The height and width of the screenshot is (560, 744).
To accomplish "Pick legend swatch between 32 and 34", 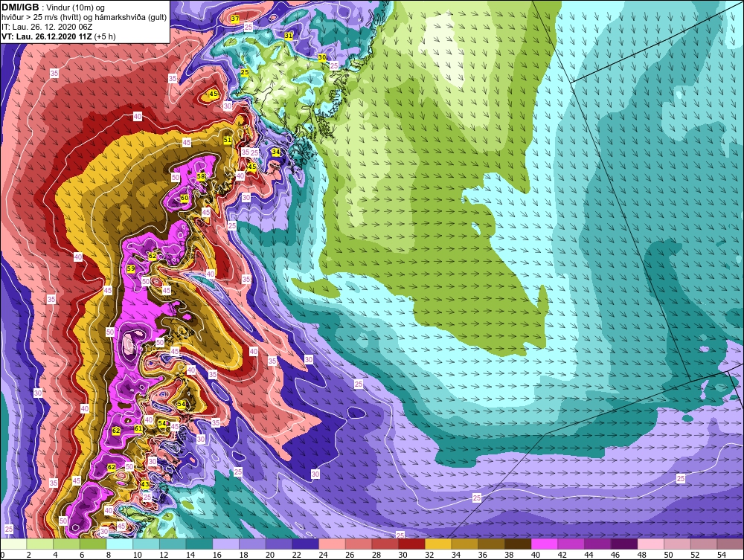I will (x=438, y=544).
